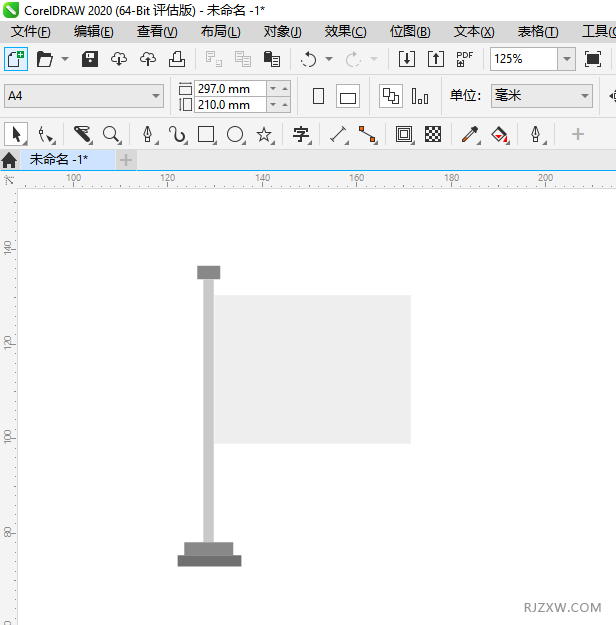Click the Cut icon
The width and height of the screenshot is (616, 625).
tap(214, 59)
